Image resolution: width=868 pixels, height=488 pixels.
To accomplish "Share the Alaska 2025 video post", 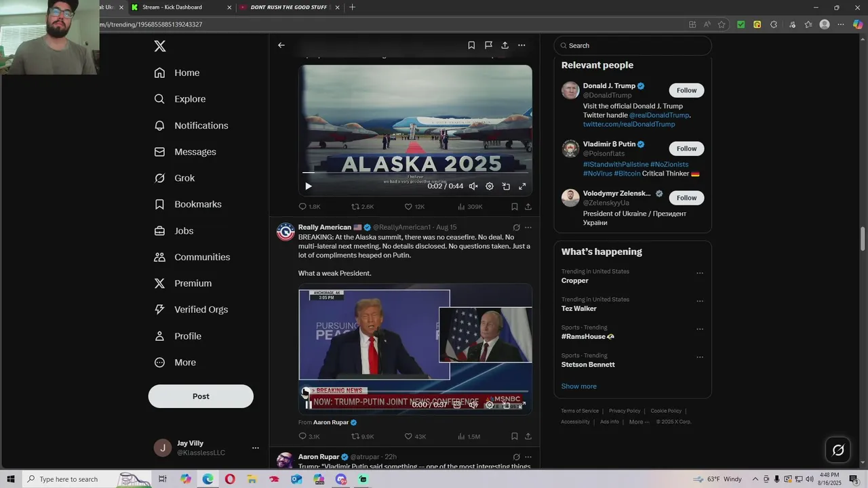I will point(528,207).
